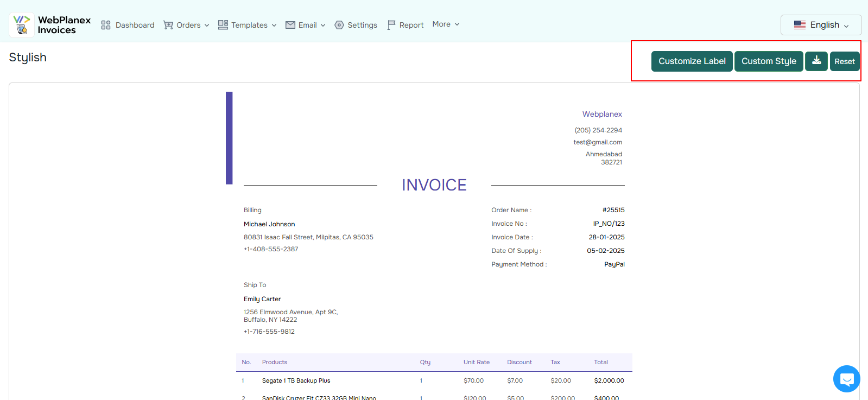The height and width of the screenshot is (400, 868).
Task: Reset the template with Reset button
Action: coord(844,61)
